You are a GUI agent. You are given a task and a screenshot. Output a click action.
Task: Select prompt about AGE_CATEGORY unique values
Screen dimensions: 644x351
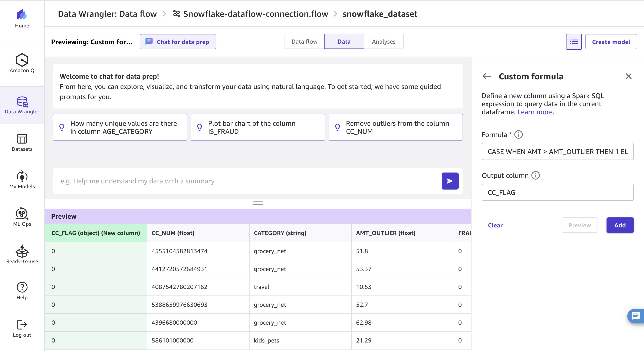(x=120, y=127)
